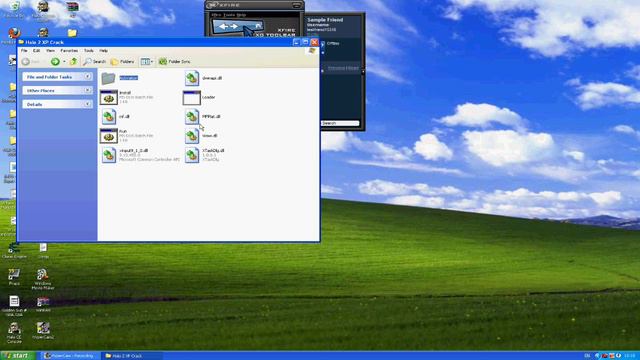Open the Explorer Help menu
The width and height of the screenshot is (640, 360).
coord(104,51)
